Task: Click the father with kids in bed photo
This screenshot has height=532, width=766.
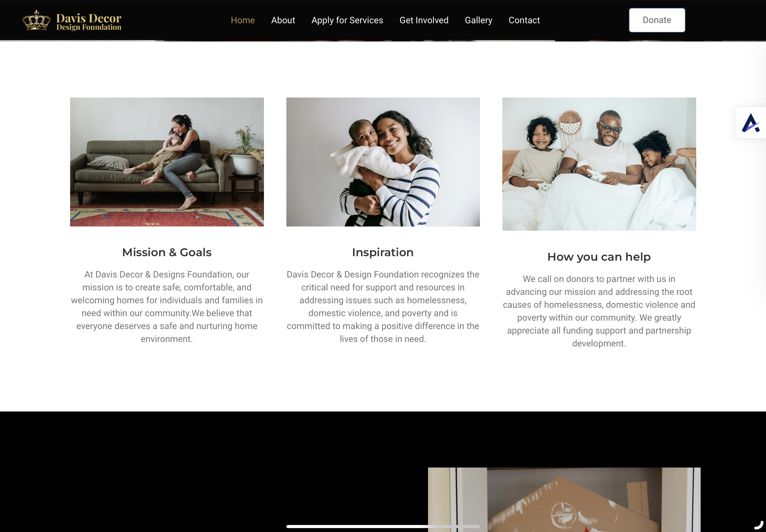Action: pyautogui.click(x=599, y=164)
